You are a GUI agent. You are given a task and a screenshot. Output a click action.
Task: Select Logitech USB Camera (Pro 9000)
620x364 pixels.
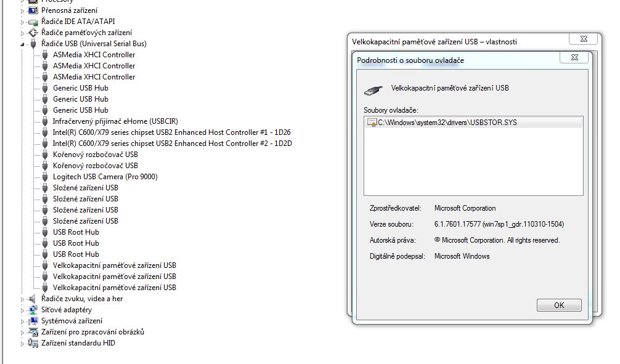[x=105, y=177]
